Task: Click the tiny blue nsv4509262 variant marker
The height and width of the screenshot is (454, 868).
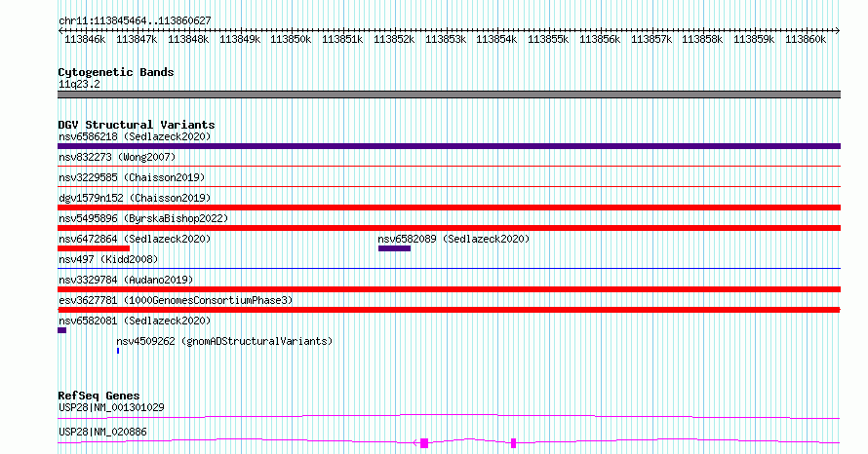Action: [118, 351]
